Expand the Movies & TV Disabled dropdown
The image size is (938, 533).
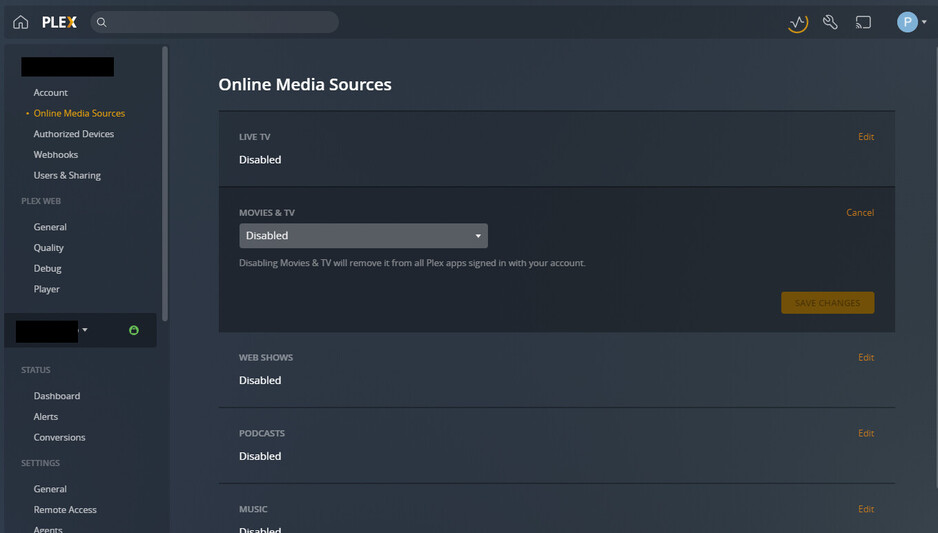(363, 236)
